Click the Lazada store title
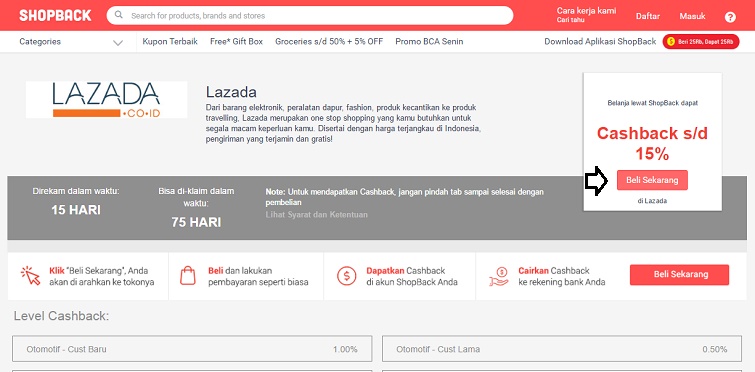 231,92
